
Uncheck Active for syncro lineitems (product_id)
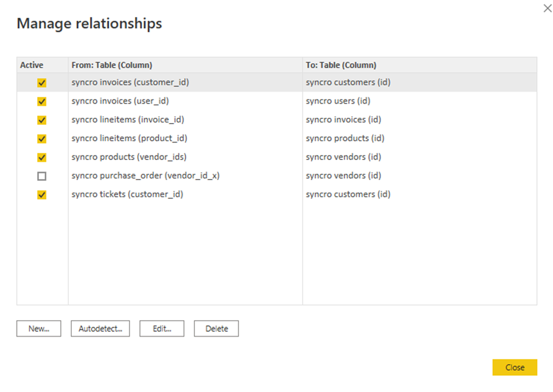[x=42, y=139]
